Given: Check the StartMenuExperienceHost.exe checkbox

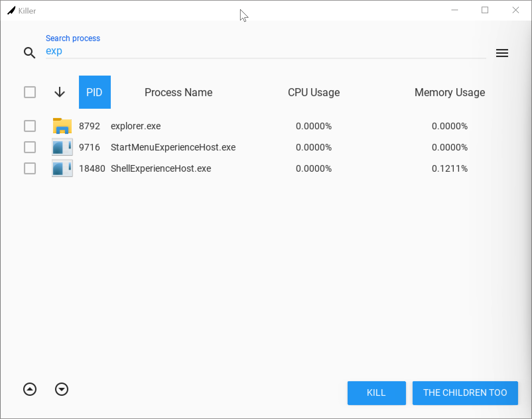Looking at the screenshot, I should (30, 147).
